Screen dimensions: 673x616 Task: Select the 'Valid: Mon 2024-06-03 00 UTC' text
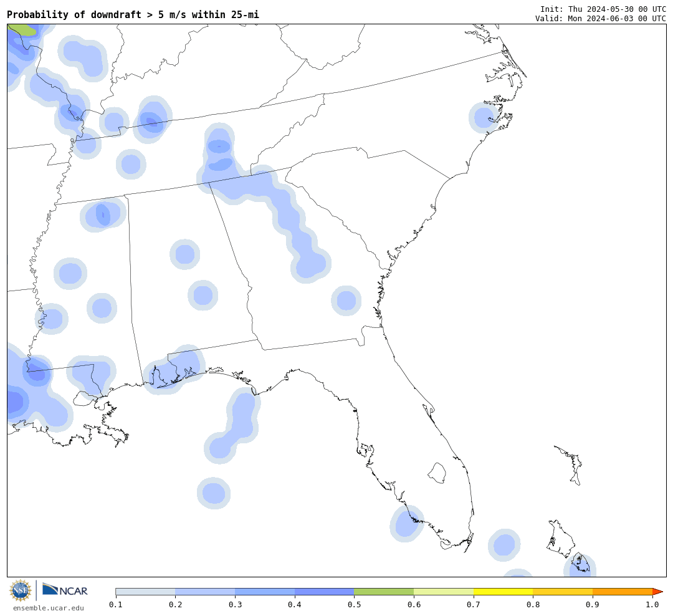(601, 18)
